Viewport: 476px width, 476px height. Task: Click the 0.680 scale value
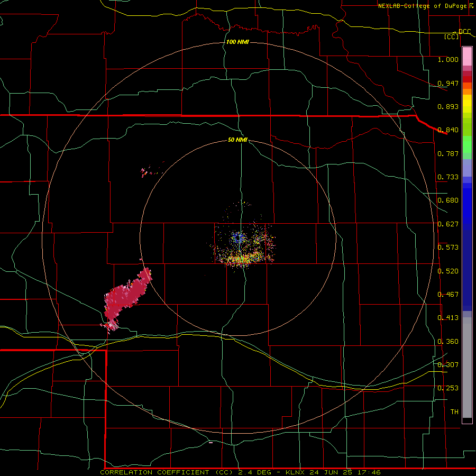[x=448, y=200]
